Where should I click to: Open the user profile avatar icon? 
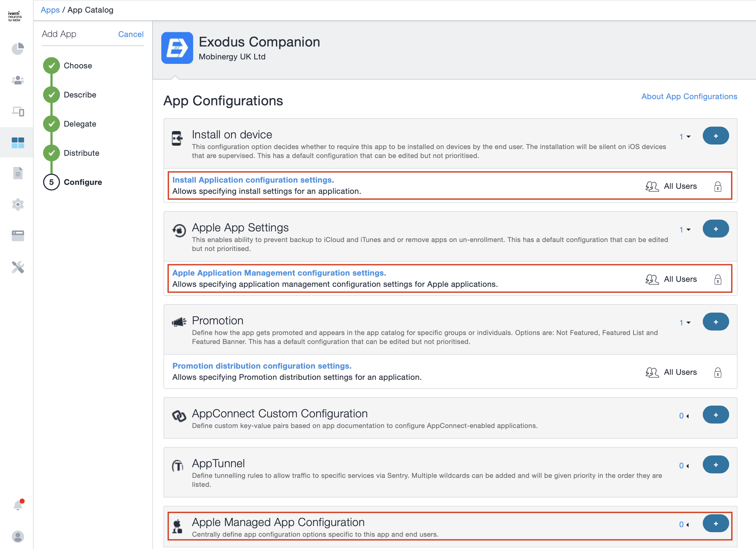[18, 536]
